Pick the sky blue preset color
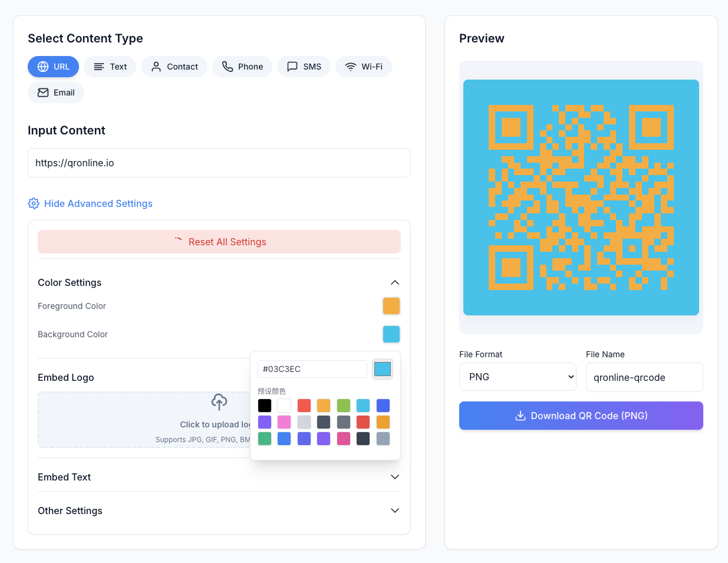 (363, 406)
